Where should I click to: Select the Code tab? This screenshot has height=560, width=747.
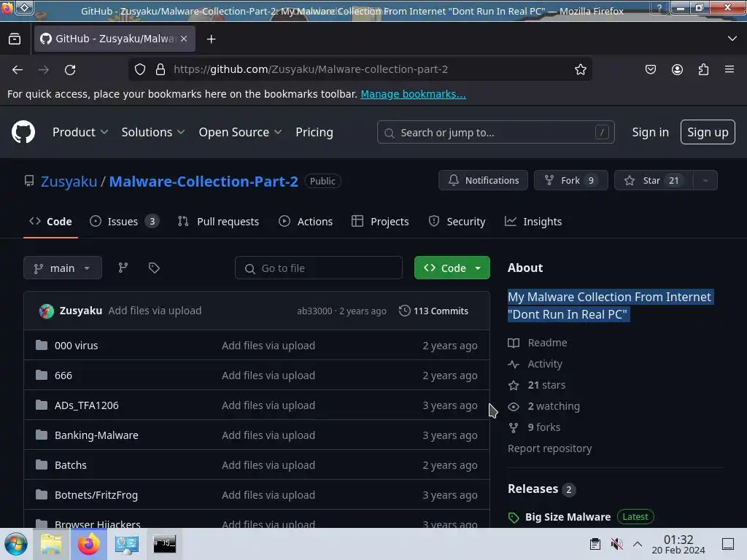(x=50, y=222)
